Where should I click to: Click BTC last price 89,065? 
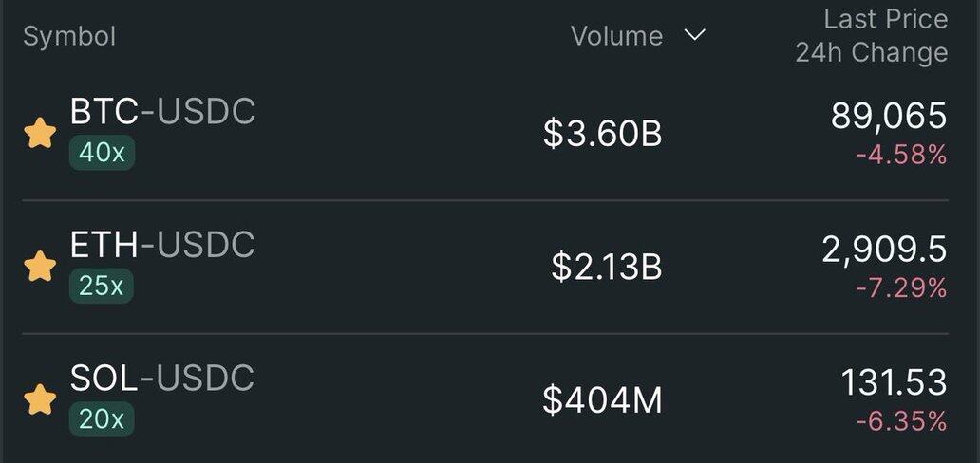889,116
